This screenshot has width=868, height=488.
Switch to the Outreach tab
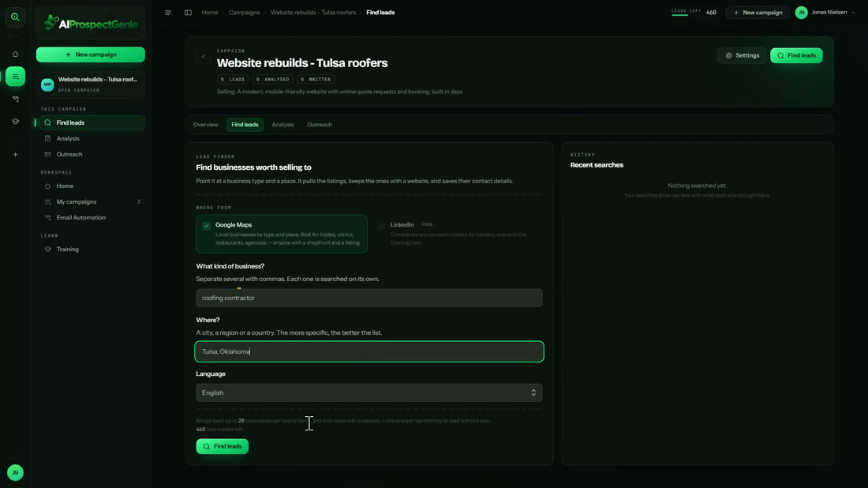(x=320, y=125)
